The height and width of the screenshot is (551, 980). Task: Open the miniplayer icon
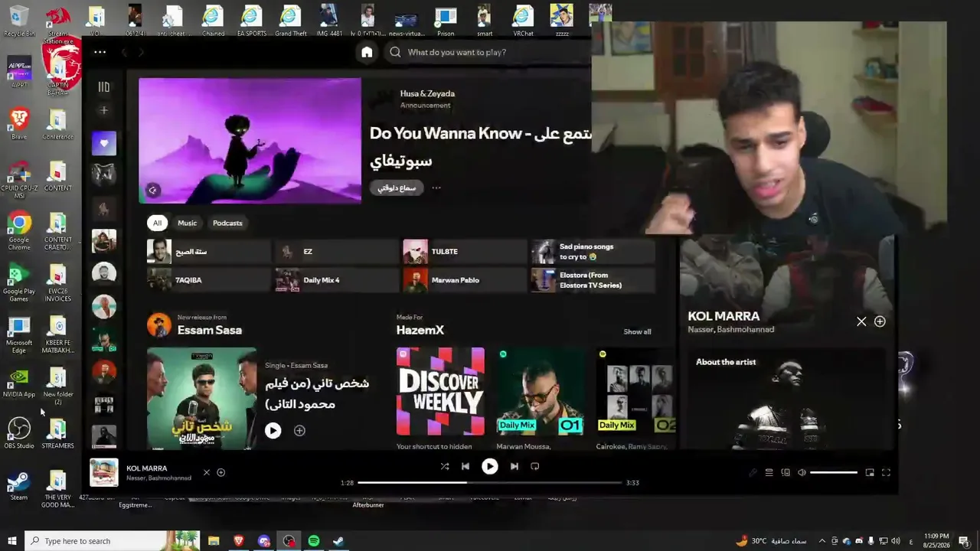[870, 473]
